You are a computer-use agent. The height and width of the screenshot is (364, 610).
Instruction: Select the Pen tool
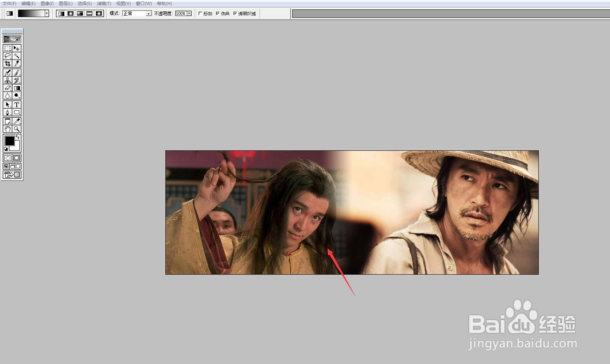click(8, 112)
